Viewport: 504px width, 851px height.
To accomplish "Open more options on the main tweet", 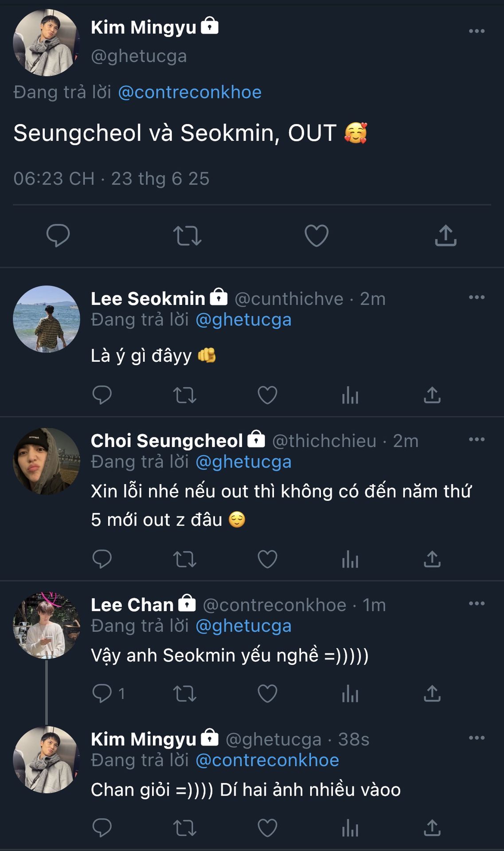I will [477, 31].
